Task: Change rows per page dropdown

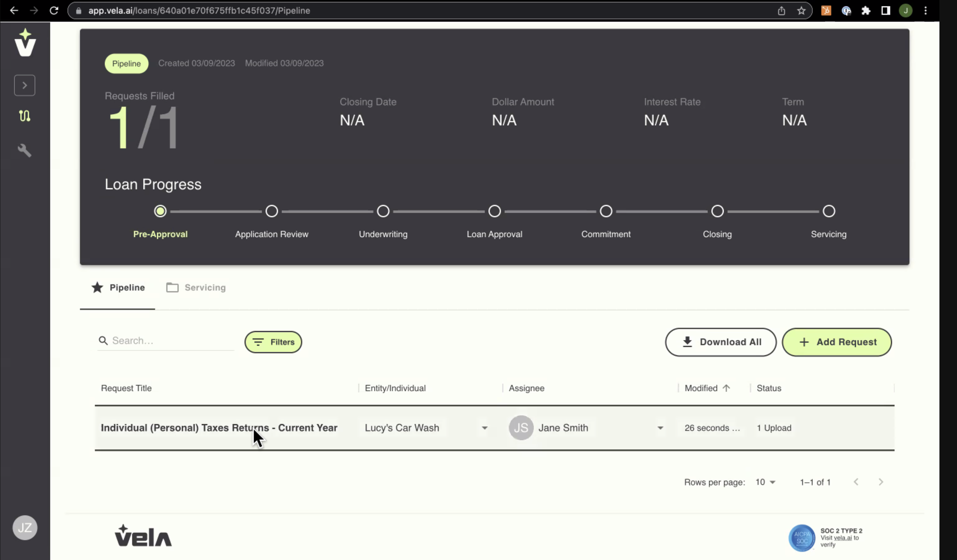Action: [x=765, y=482]
